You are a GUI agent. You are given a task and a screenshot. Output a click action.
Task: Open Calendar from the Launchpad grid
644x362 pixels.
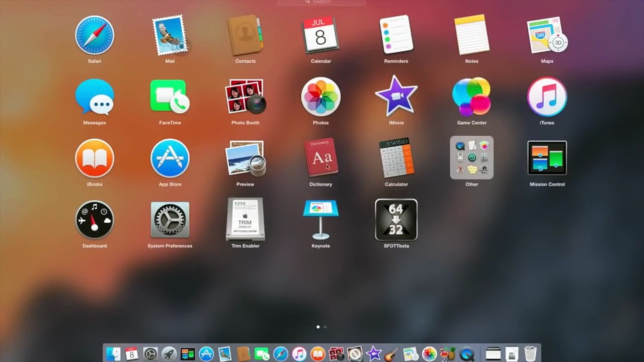pos(320,35)
